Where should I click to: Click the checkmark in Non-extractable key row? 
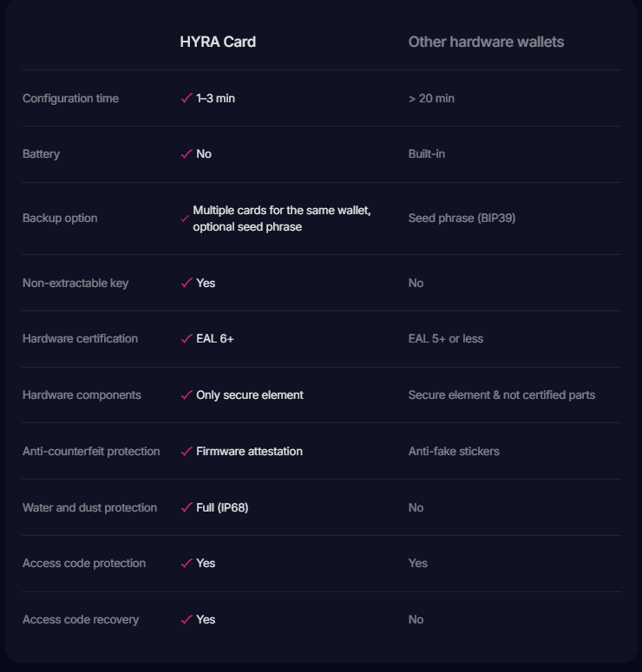[186, 284]
